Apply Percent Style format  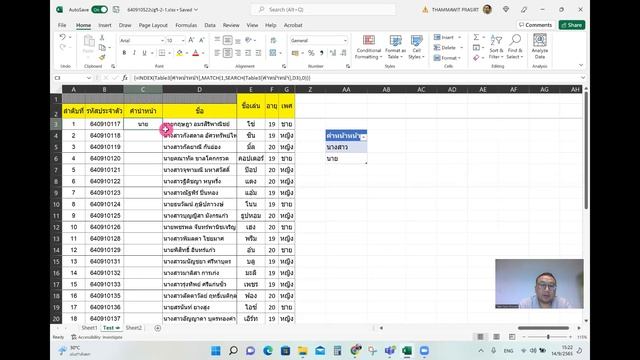311,53
